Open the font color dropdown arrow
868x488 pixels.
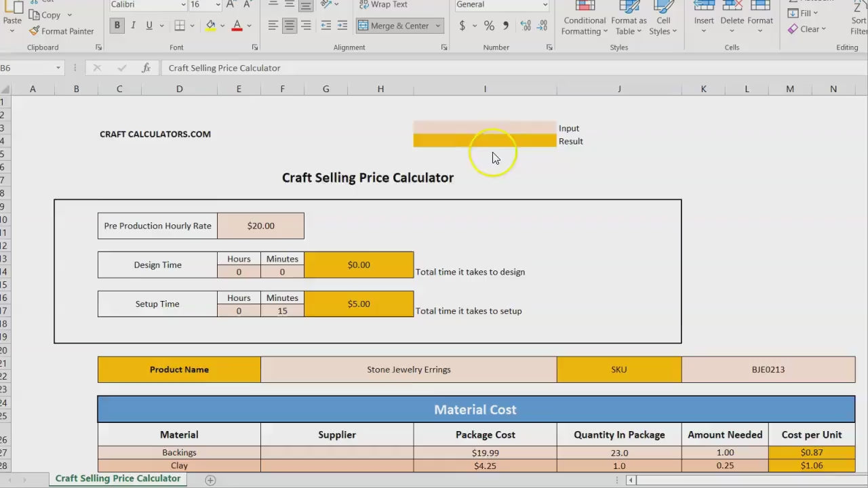point(250,26)
